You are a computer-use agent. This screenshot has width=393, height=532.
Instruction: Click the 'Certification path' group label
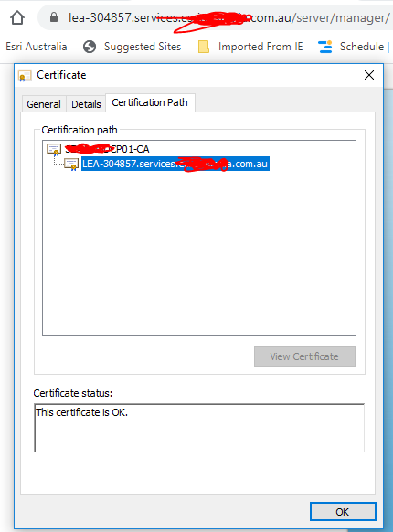click(80, 130)
